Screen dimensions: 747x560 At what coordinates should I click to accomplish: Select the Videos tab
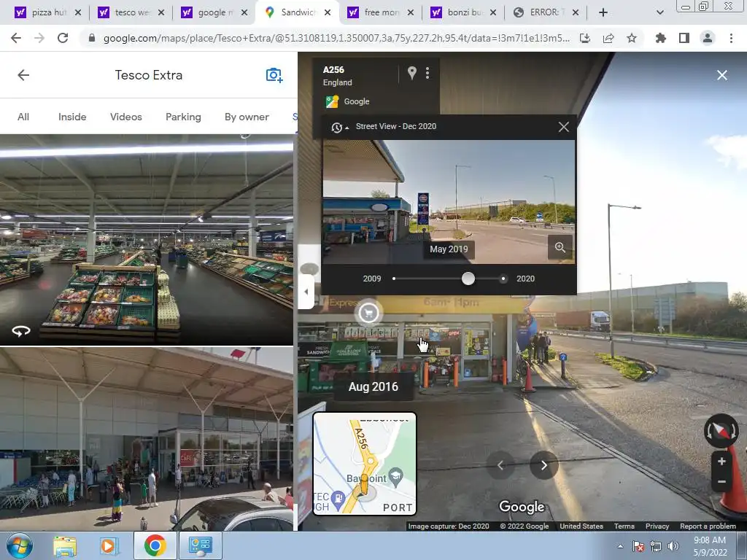(x=126, y=117)
